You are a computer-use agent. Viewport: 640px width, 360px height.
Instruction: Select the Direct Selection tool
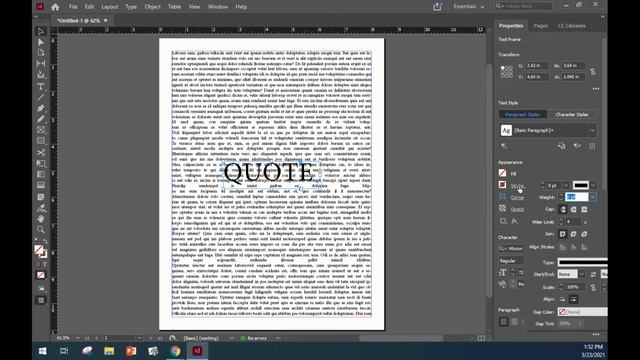click(40, 42)
